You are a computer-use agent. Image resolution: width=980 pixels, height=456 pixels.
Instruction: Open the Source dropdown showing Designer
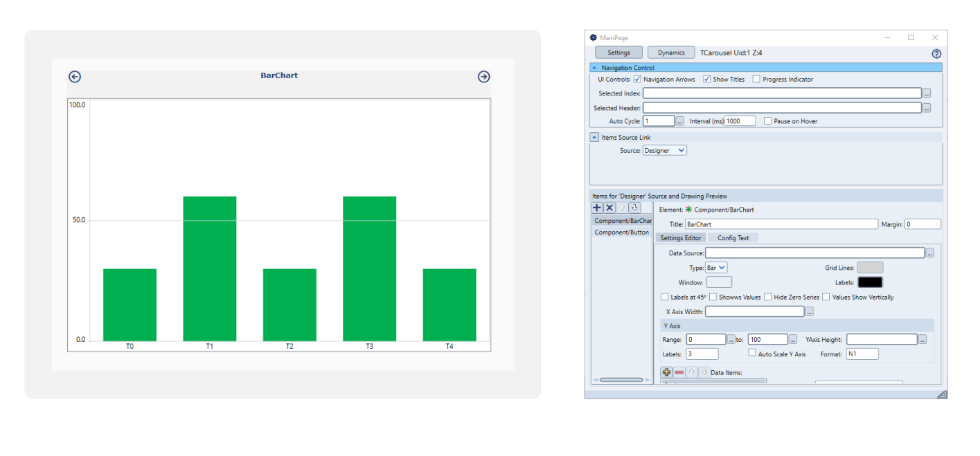664,150
